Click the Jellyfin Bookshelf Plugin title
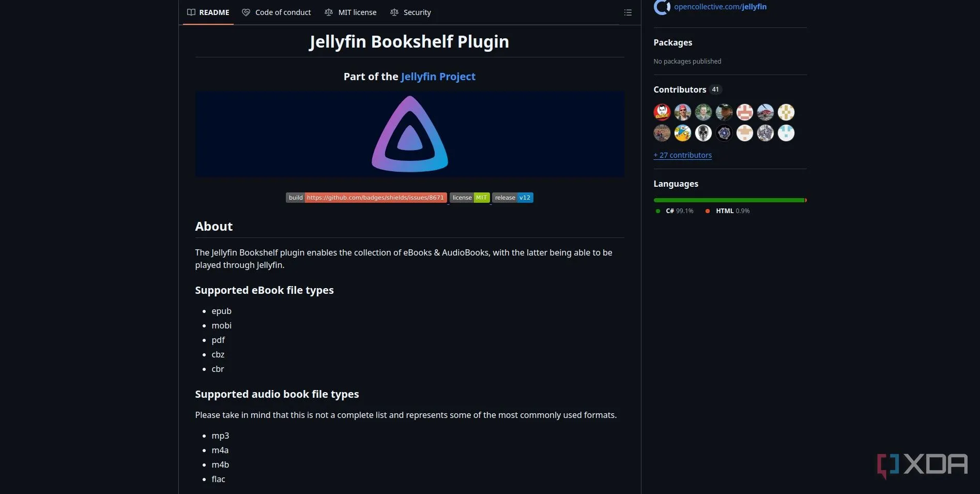 (409, 41)
